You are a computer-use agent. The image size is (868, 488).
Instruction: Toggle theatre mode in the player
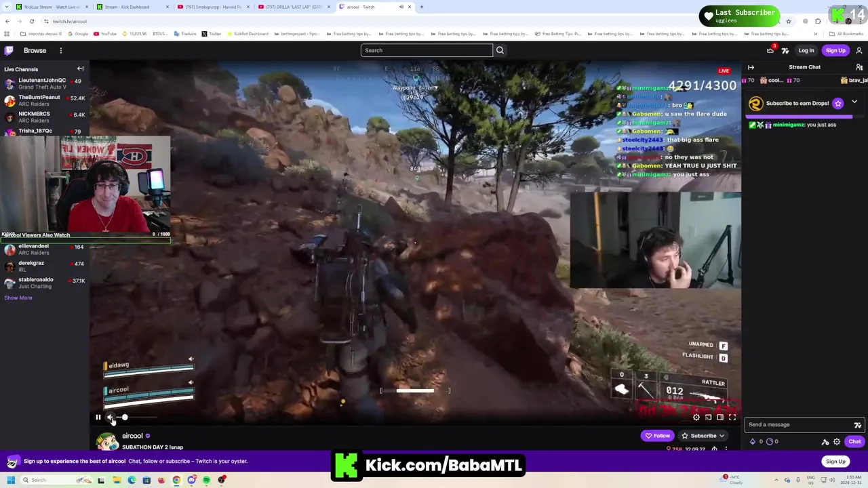coord(720,418)
